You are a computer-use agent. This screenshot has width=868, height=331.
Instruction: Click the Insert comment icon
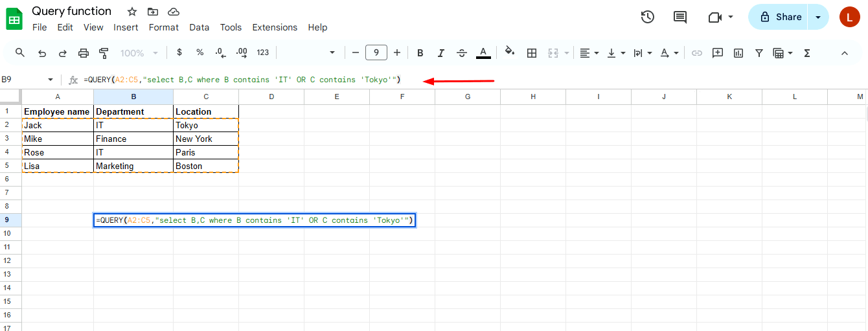[x=718, y=53]
